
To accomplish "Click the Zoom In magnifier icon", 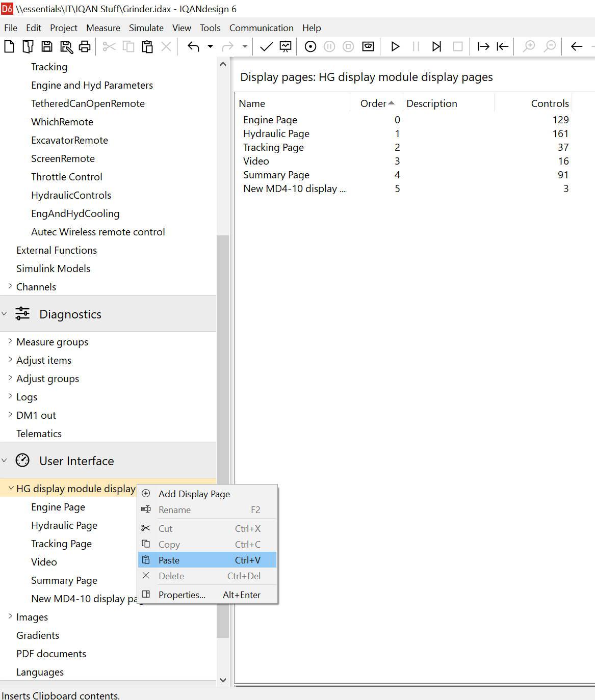I will click(x=529, y=47).
